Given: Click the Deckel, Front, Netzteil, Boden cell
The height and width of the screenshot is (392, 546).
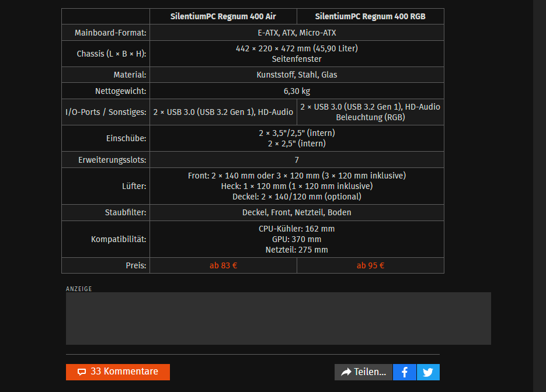Looking at the screenshot, I should tap(297, 212).
